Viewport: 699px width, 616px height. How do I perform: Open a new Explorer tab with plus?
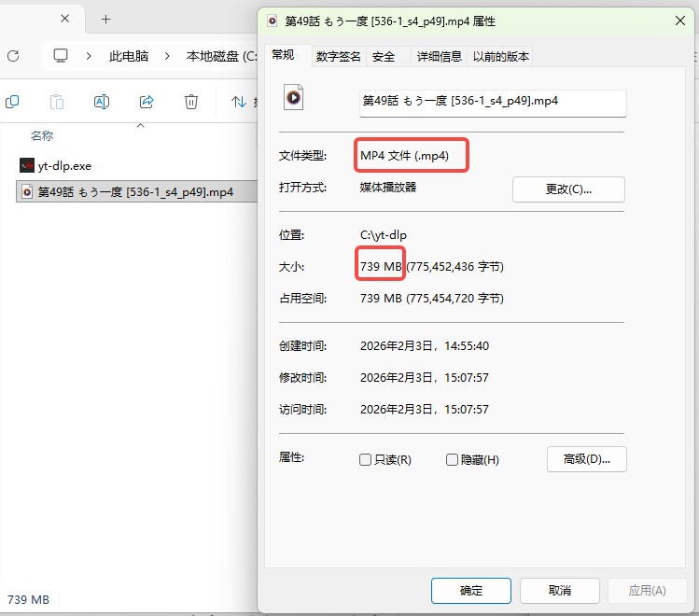click(x=105, y=20)
